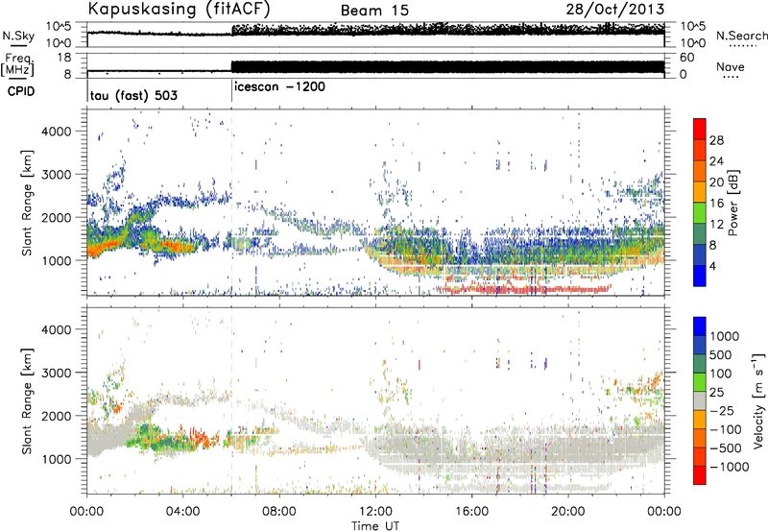Viewport: 768px width, 532px height.
Task: Click the '4000' tick of power panel
Action: coord(56,132)
